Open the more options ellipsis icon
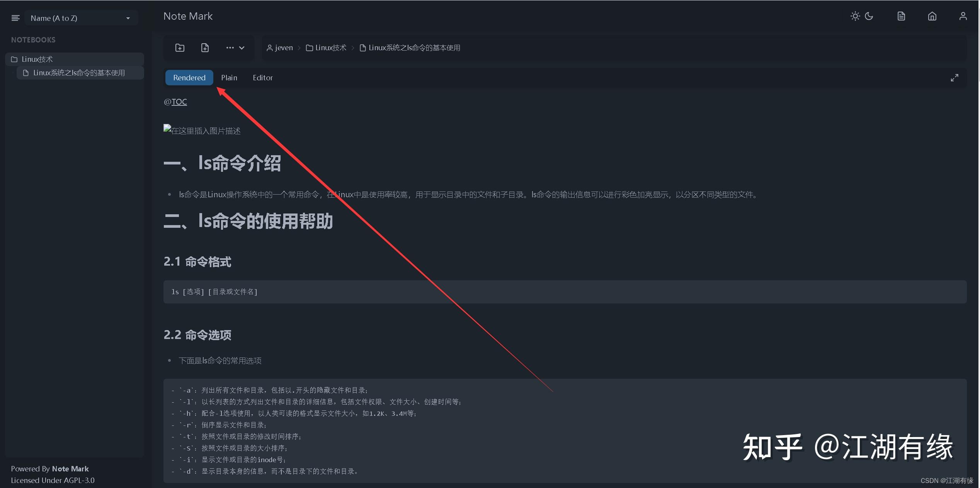 click(230, 47)
